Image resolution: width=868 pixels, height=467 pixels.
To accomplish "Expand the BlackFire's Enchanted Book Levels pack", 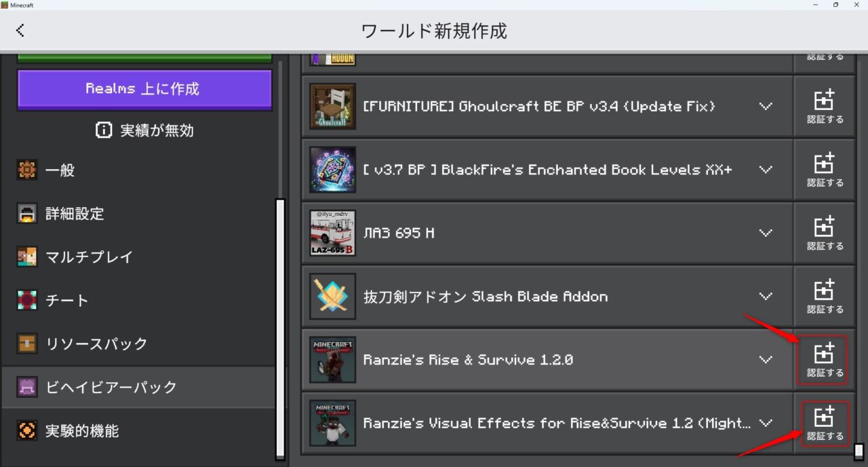I will pos(766,170).
